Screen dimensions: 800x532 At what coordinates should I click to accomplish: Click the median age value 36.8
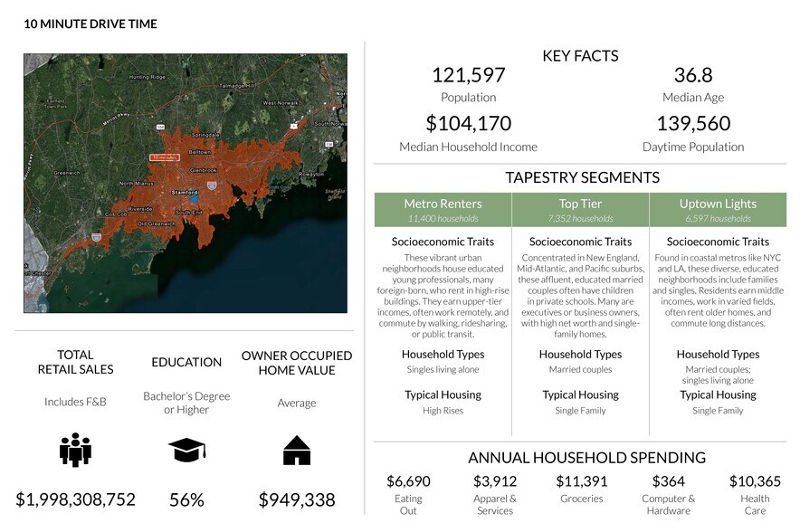pyautogui.click(x=693, y=75)
